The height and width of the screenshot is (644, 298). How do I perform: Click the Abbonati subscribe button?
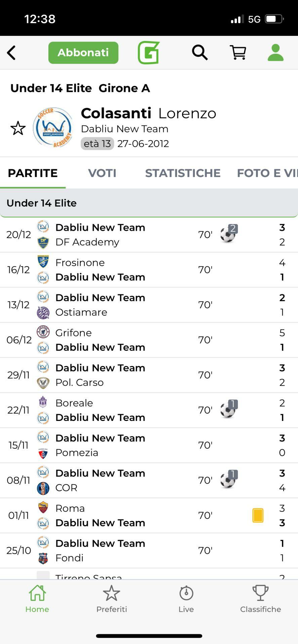83,53
